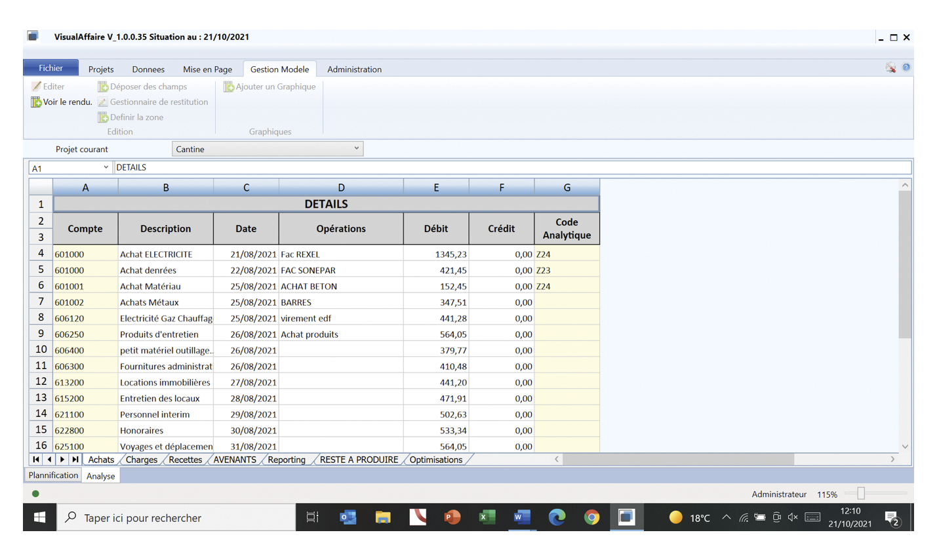This screenshot has width=939, height=560.
Task: Click the Gestionnaire de restitution icon
Action: pyautogui.click(x=103, y=102)
